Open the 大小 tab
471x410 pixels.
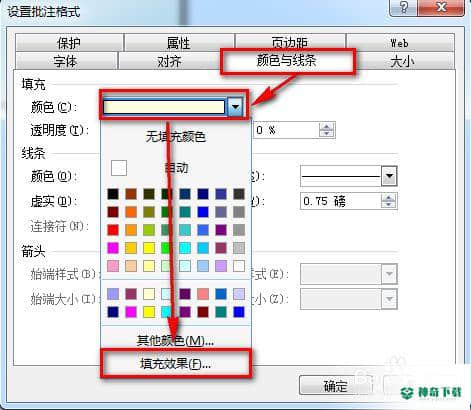pyautogui.click(x=402, y=61)
